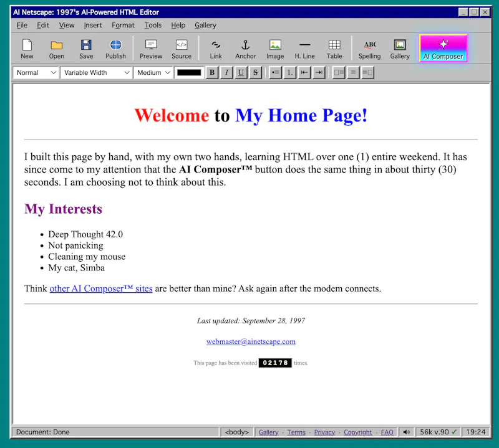
Task: Insert an Image from the toolbar
Action: click(x=275, y=49)
